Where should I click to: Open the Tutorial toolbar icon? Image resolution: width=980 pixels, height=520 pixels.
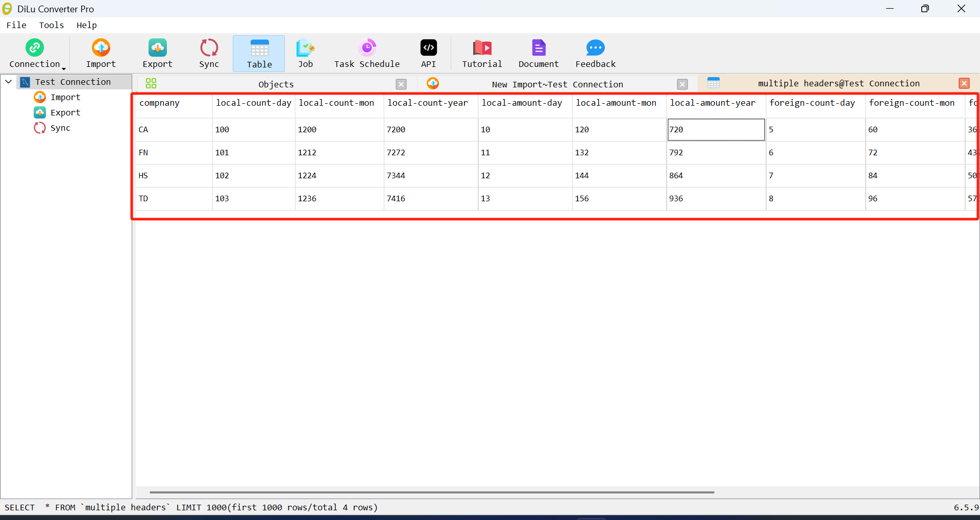pyautogui.click(x=482, y=53)
